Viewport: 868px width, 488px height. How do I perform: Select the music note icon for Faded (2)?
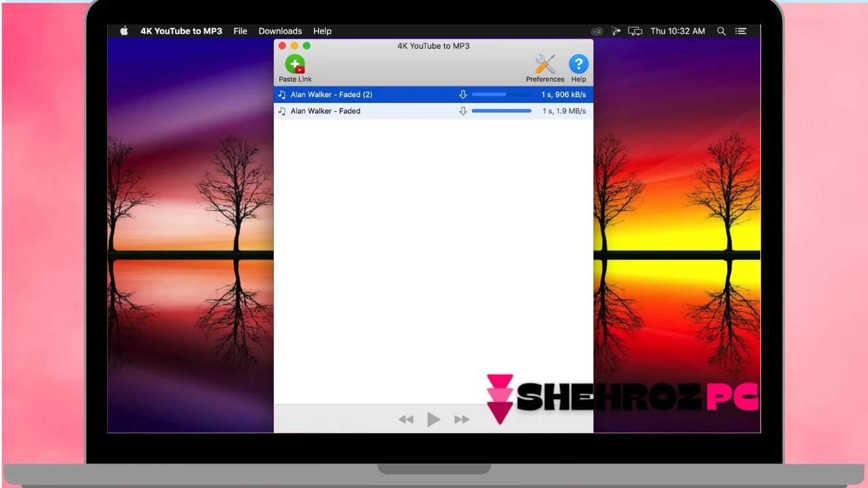(282, 94)
